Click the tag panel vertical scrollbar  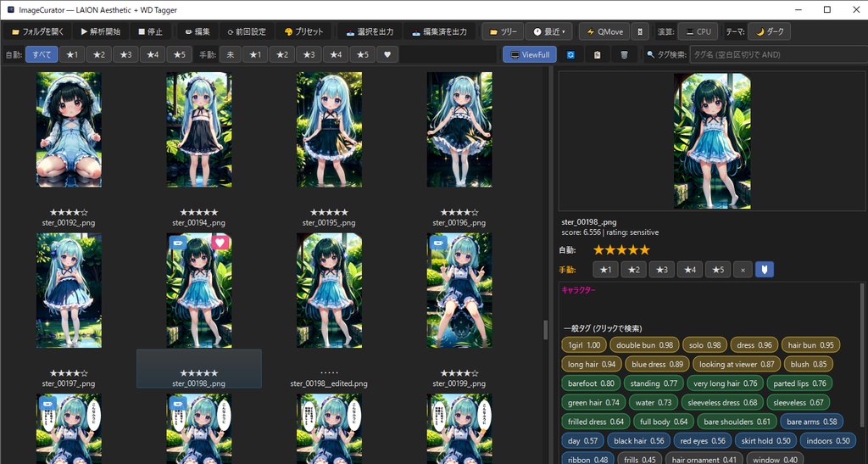tap(862, 355)
